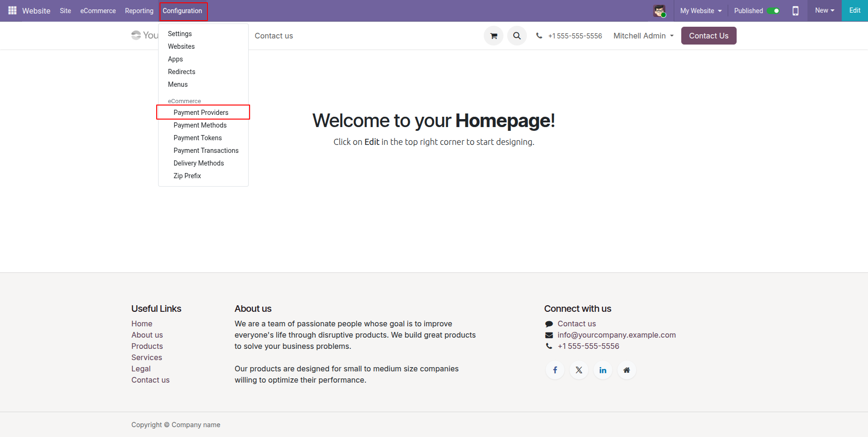Image resolution: width=868 pixels, height=437 pixels.
Task: Select Payment Providers from the menu
Action: point(201,113)
